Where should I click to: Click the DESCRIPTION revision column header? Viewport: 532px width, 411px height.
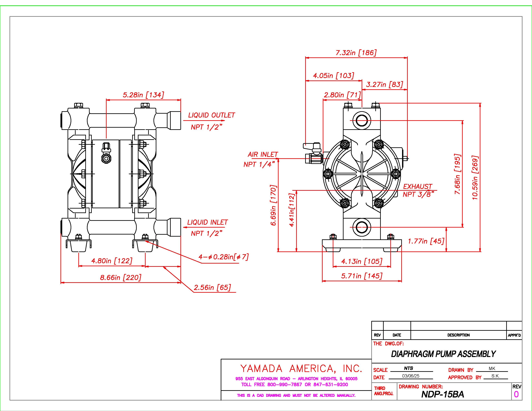tap(458, 335)
